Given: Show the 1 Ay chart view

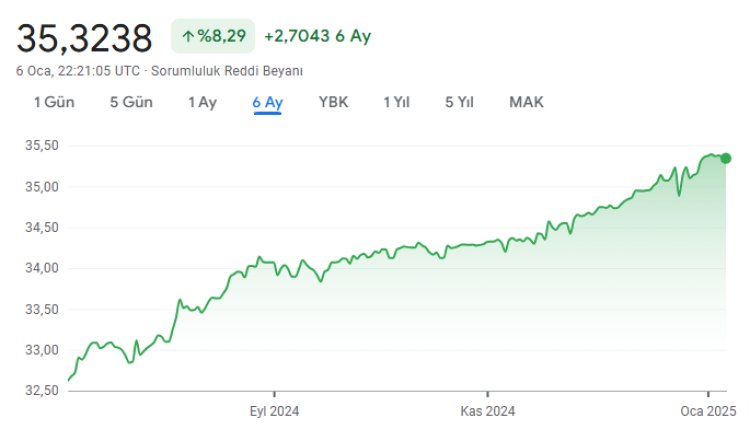Looking at the screenshot, I should point(202,102).
